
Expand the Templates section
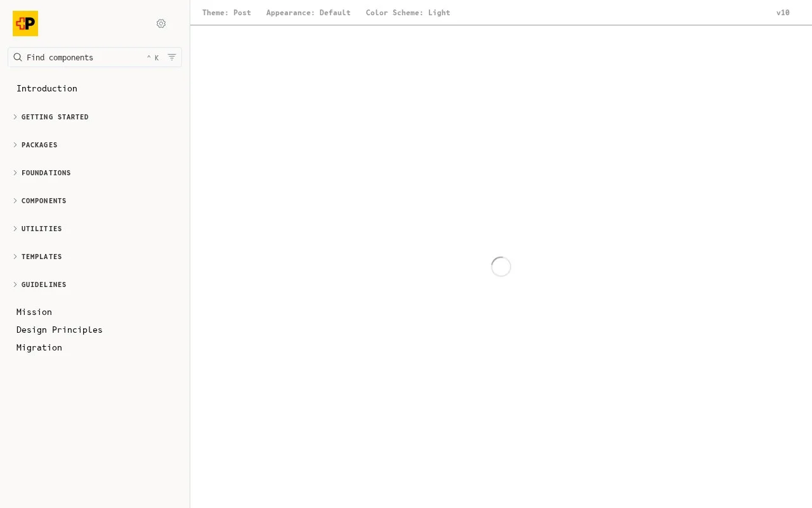37,257
